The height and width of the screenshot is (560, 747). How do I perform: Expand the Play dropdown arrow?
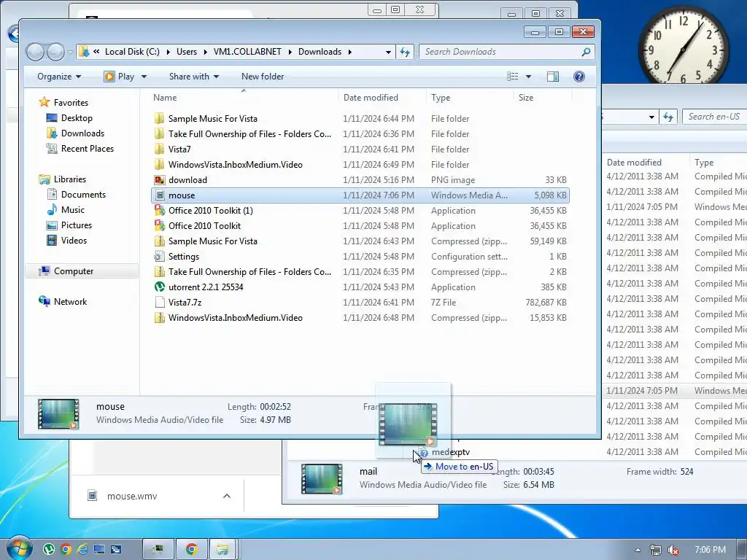click(144, 77)
